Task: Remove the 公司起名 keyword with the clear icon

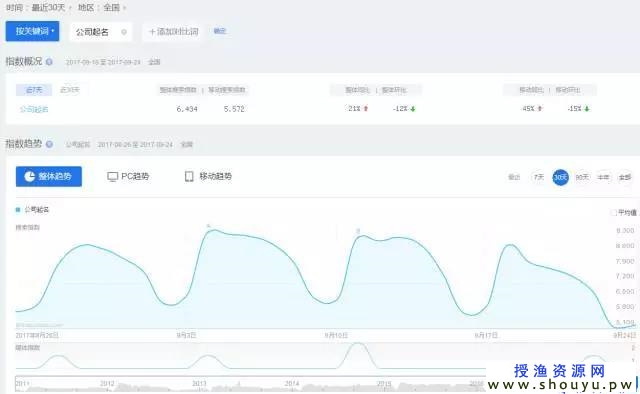Action: [x=124, y=32]
